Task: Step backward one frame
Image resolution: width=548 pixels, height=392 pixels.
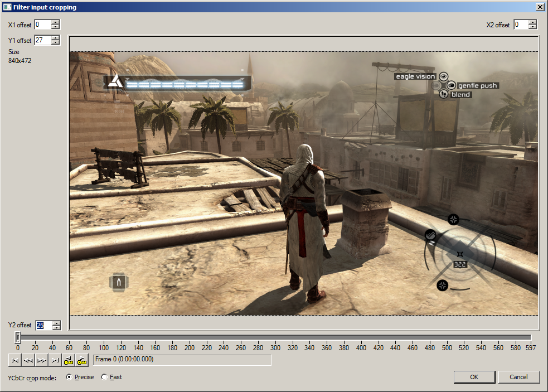Action: pos(28,360)
